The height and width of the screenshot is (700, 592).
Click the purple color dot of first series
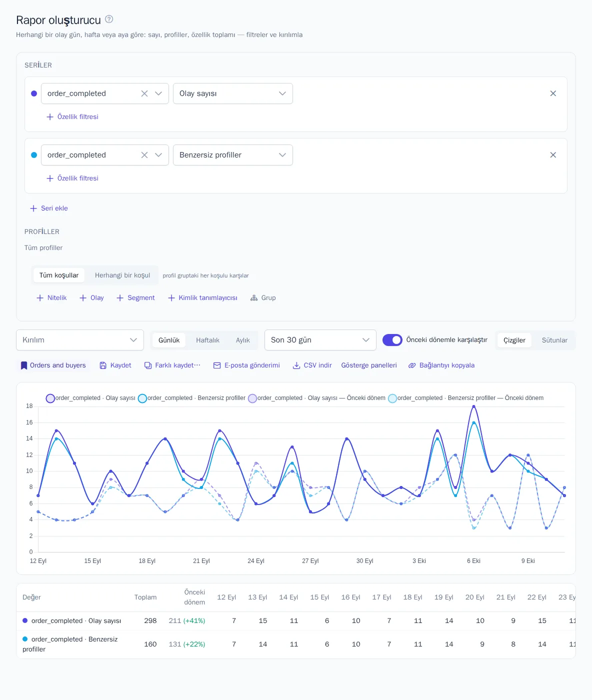[x=34, y=93]
